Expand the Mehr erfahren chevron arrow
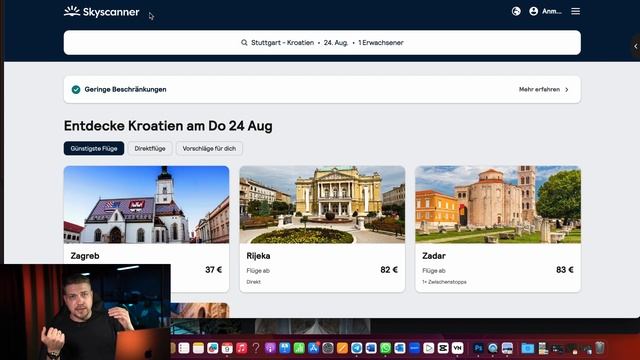 tap(567, 89)
